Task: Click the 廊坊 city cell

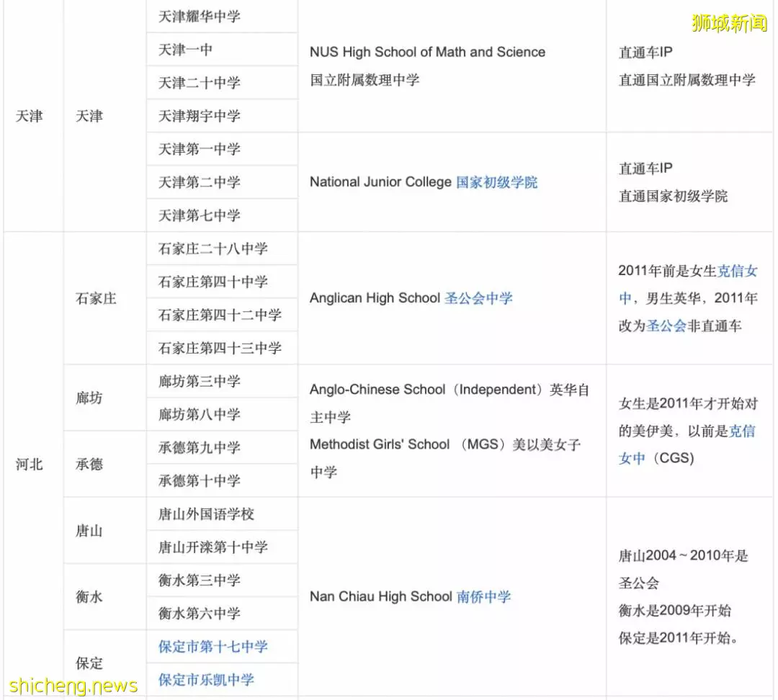Action: pos(105,398)
